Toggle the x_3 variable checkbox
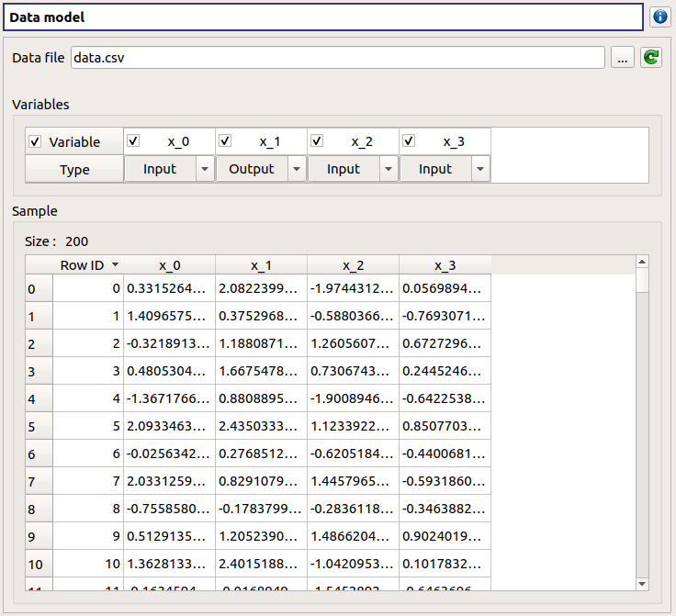This screenshot has width=676, height=616. click(409, 141)
